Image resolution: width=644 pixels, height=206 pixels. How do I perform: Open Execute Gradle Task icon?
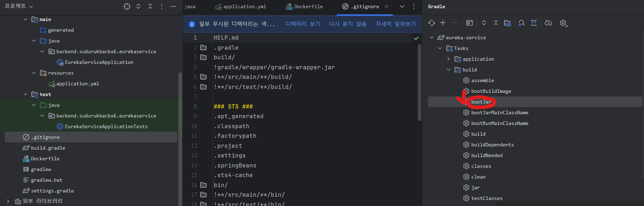tap(470, 23)
